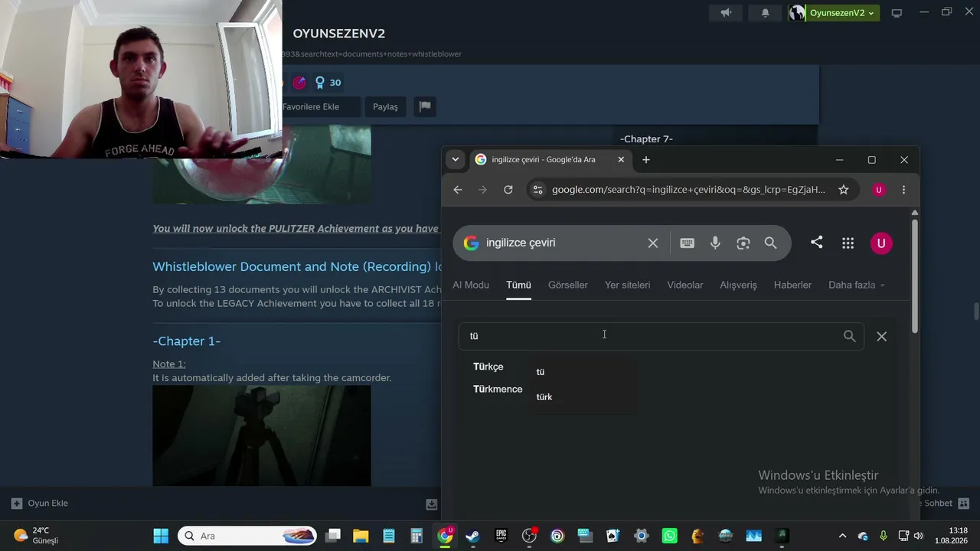Open Oyun Ekle in Steam
Image resolution: width=980 pixels, height=551 pixels.
(40, 504)
